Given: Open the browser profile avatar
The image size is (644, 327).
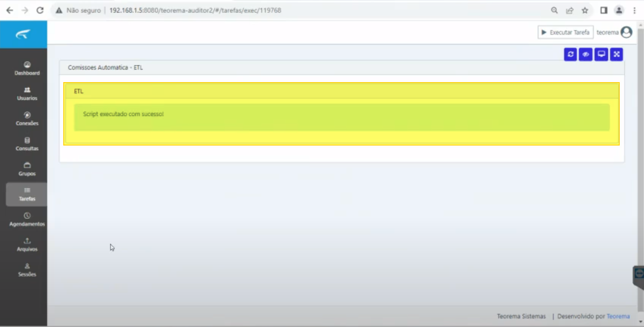Looking at the screenshot, I should pos(619,10).
